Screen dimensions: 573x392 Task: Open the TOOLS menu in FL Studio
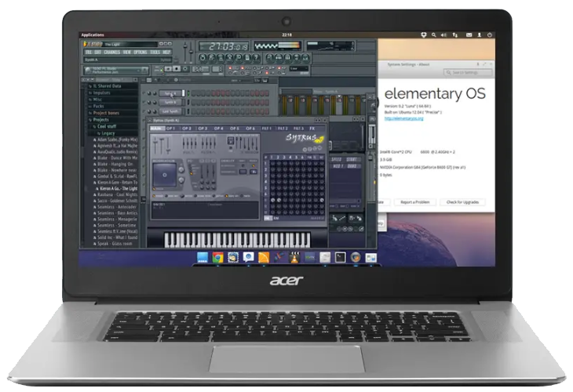coord(155,53)
